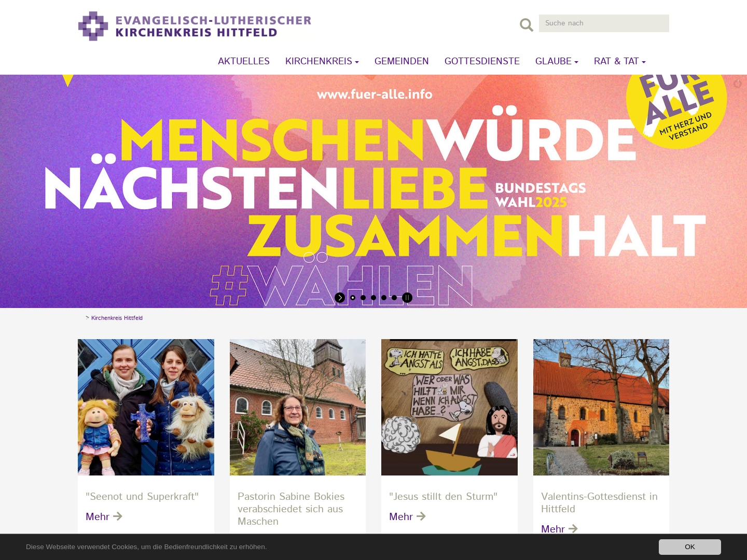Image resolution: width=747 pixels, height=560 pixels.
Task: Open the Jesus stillt den Sturm image
Action: (449, 407)
